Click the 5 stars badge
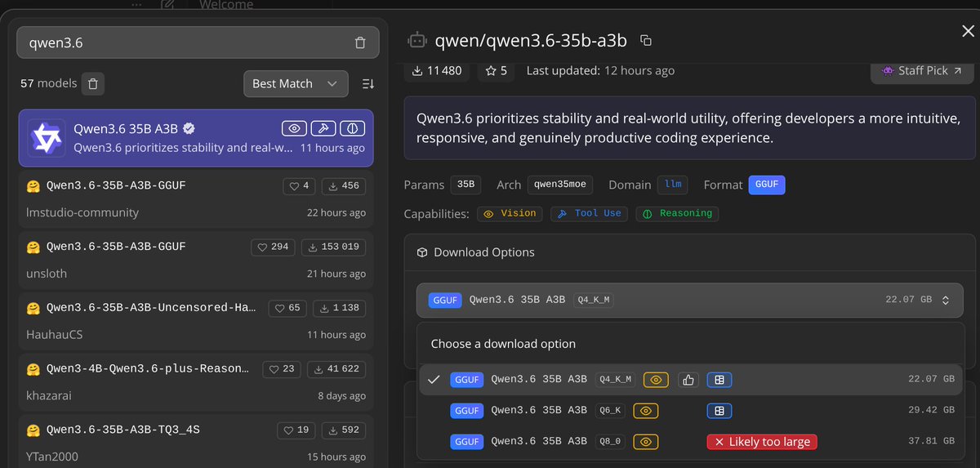The width and height of the screenshot is (980, 468). click(497, 70)
